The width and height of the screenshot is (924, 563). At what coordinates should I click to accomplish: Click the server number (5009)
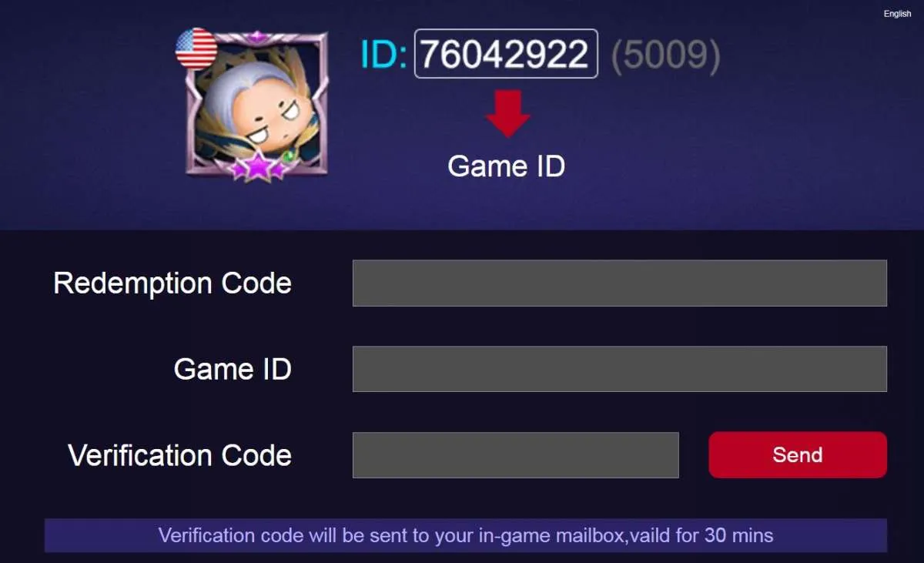[666, 55]
